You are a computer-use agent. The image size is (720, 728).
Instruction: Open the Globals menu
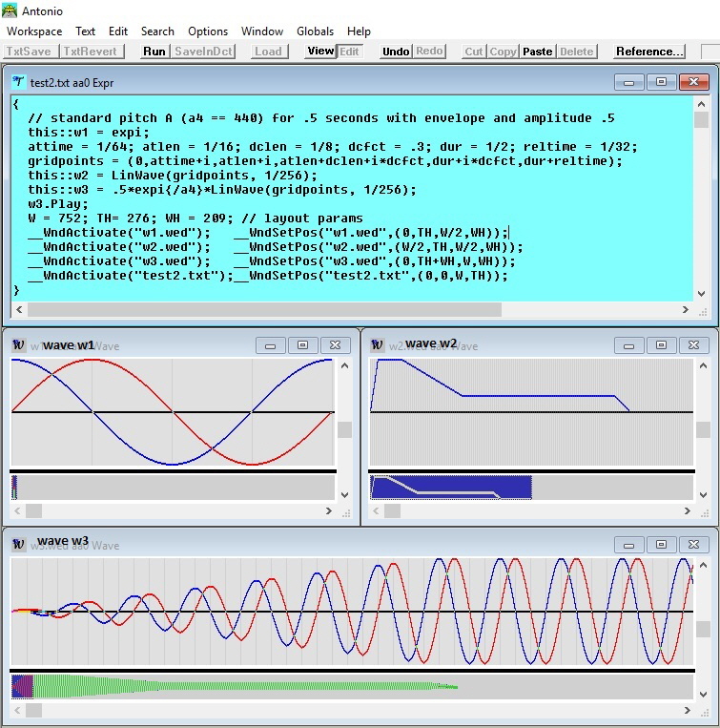[315, 31]
